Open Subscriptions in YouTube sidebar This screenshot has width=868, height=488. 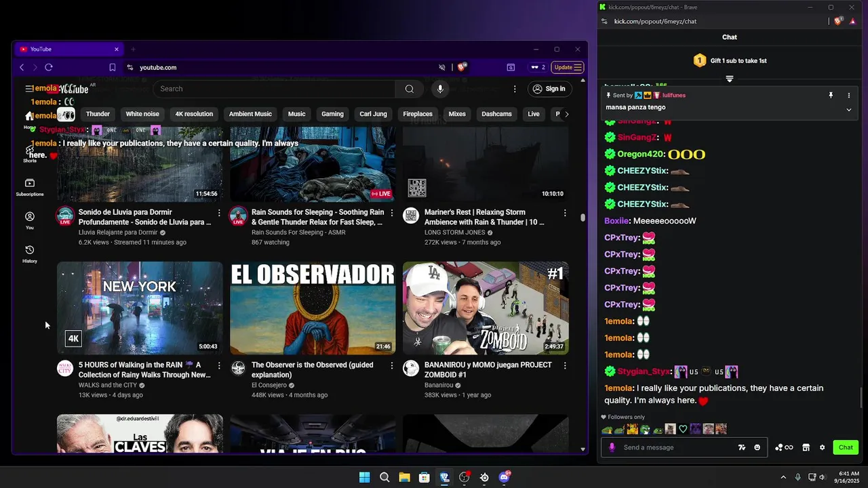tap(30, 188)
